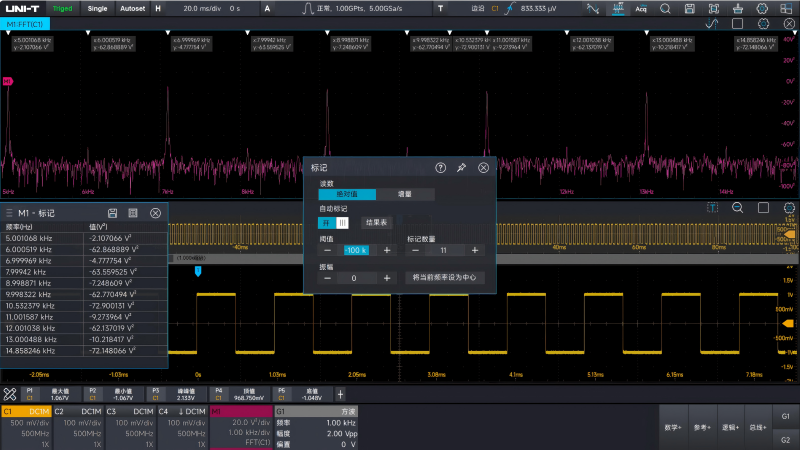Decrease 振幅 value with minus
This screenshot has width=800, height=450.
(328, 278)
